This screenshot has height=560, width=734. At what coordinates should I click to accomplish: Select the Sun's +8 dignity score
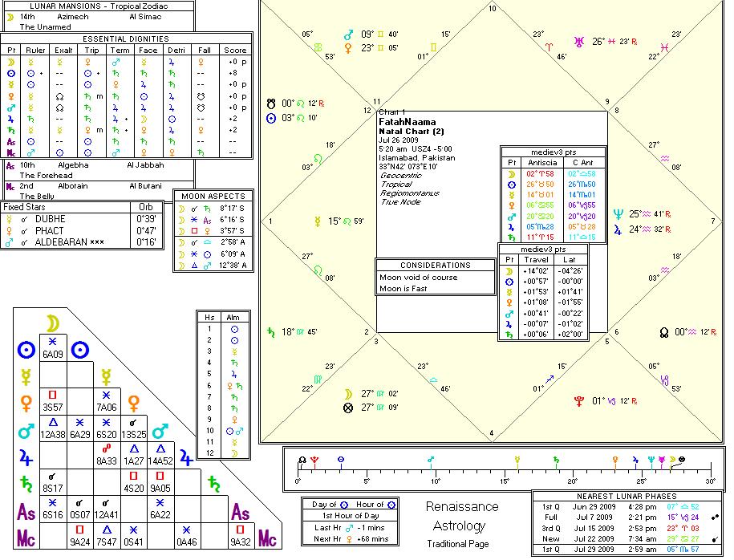pos(233,73)
